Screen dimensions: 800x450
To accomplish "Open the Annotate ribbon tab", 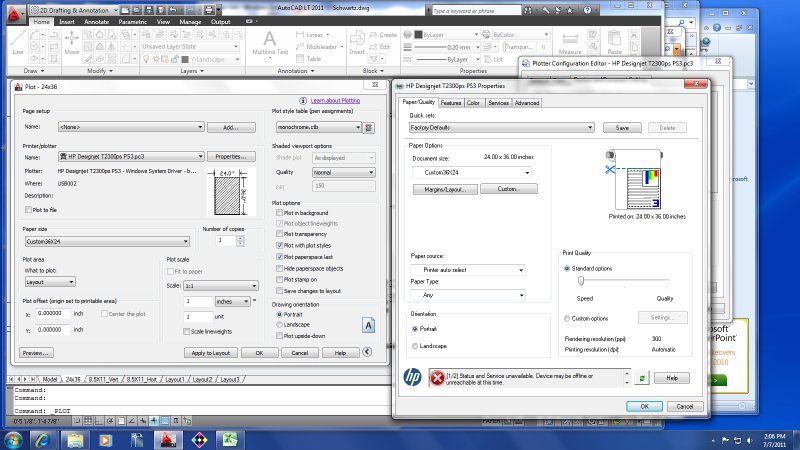I will coord(97,20).
